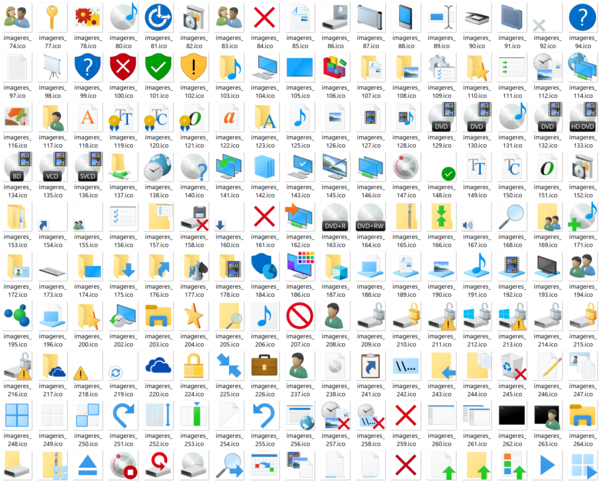Select the two users icon imageres_74.ico
The width and height of the screenshot is (600, 483).
[x=17, y=18]
